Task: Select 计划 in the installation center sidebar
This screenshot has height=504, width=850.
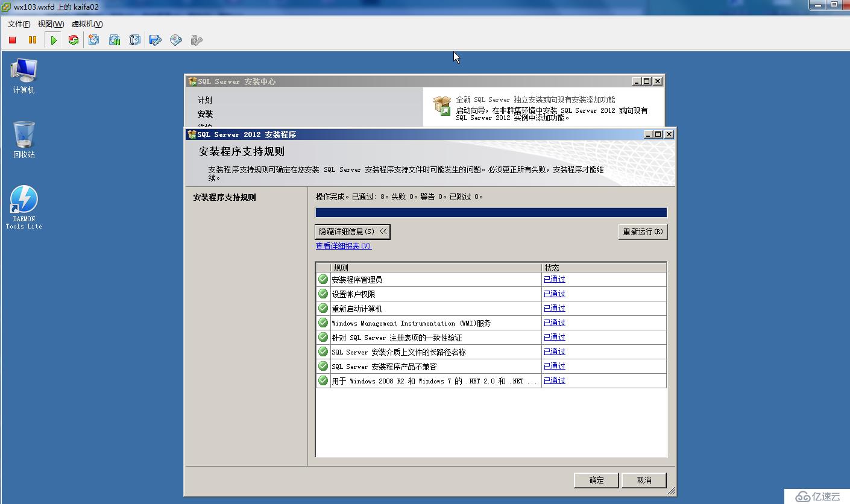Action: pos(205,100)
